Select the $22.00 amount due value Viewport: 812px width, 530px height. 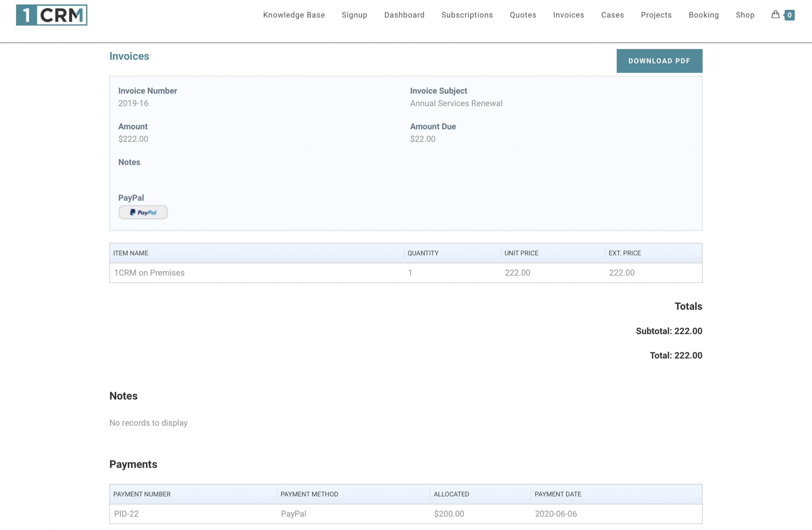(423, 139)
